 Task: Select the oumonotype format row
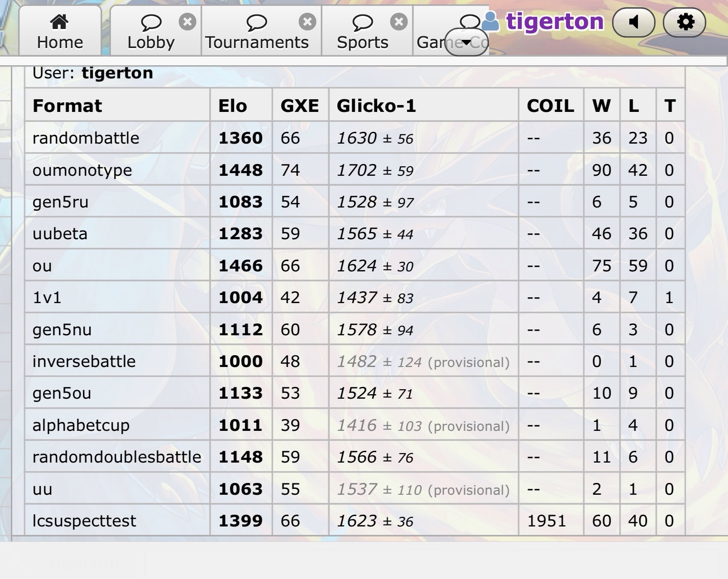click(x=82, y=170)
